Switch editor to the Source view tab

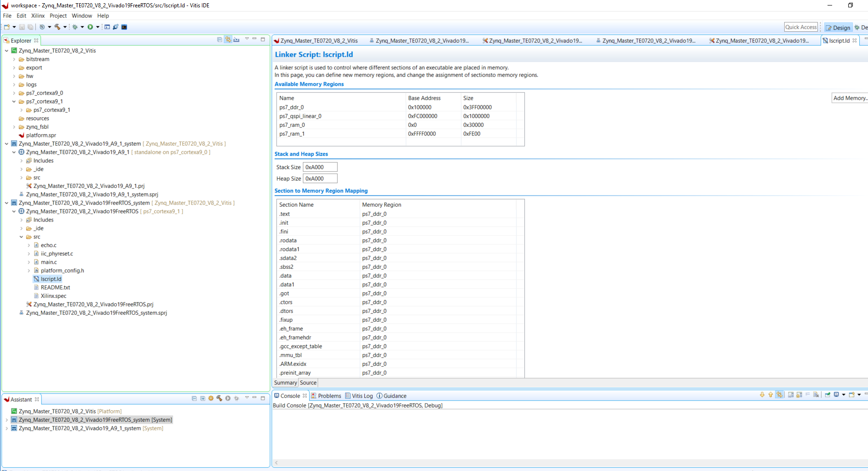308,383
